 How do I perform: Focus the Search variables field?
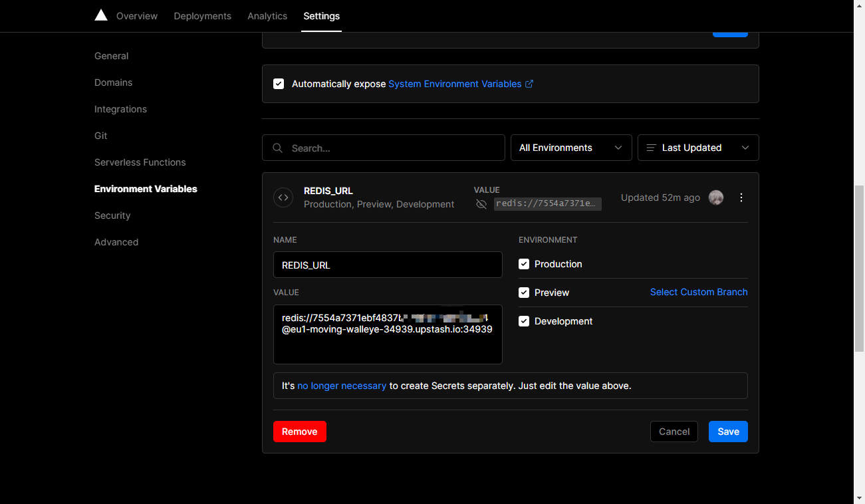[384, 148]
